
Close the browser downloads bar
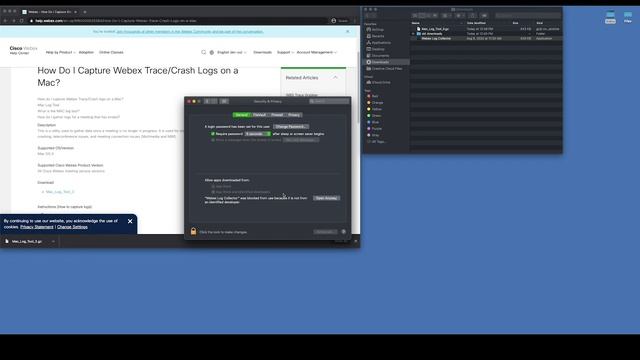(356, 241)
